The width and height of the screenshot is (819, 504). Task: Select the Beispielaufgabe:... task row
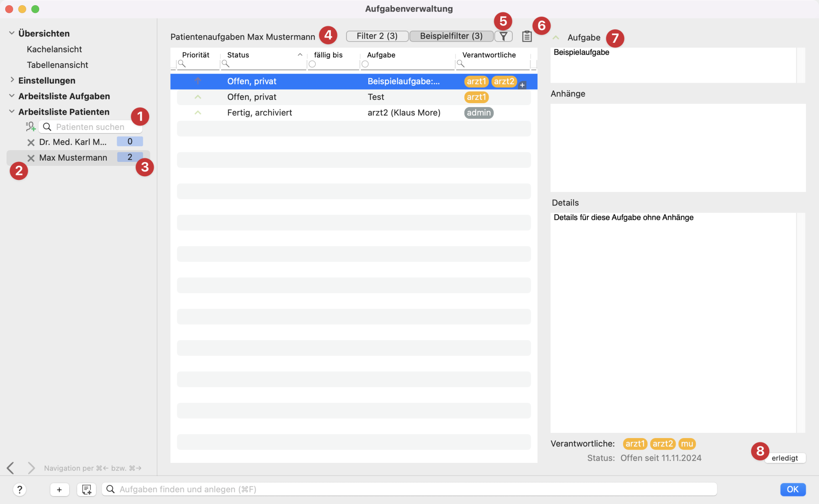[x=354, y=82]
